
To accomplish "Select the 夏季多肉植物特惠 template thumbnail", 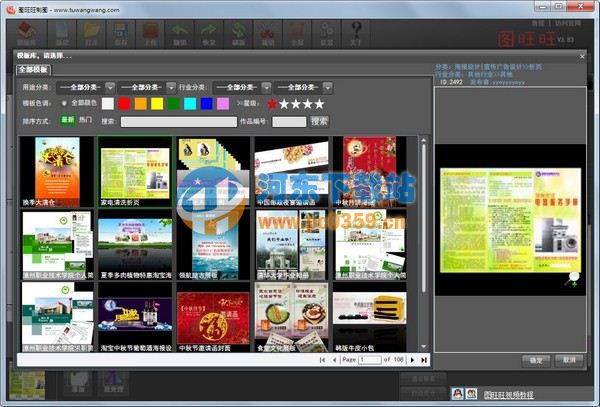I will click(x=135, y=244).
